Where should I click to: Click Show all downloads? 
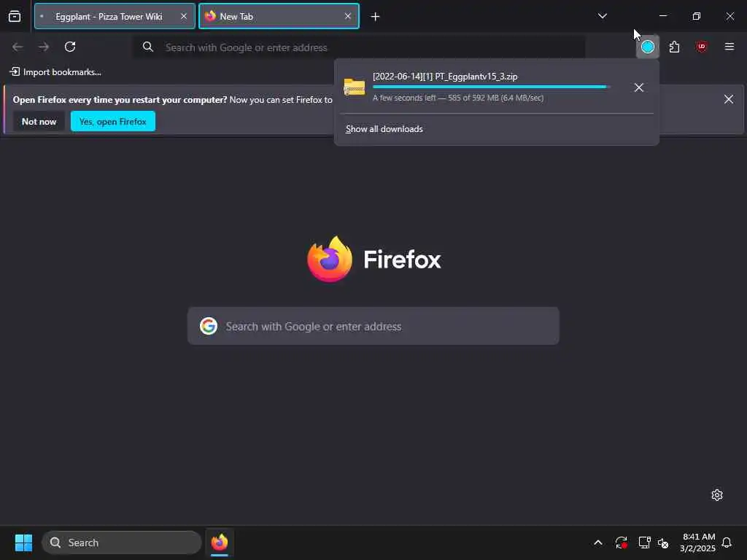coord(384,129)
